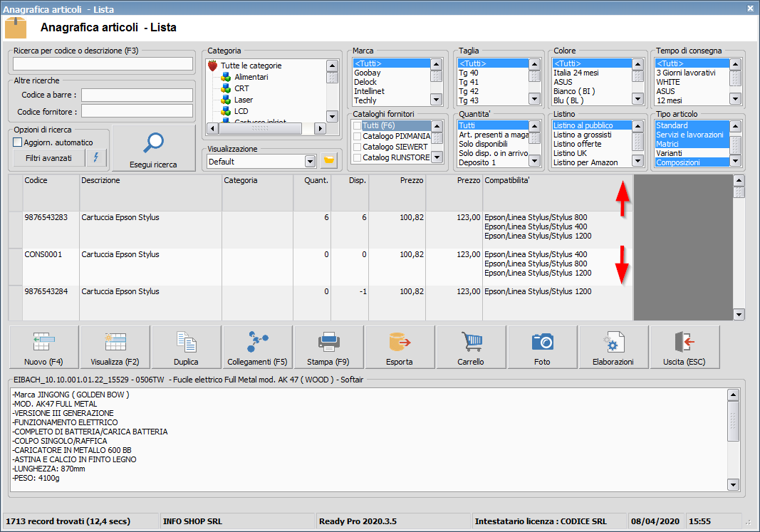This screenshot has width=760, height=532.
Task: Check Catalogo RUNSTORE
Action: [358, 157]
